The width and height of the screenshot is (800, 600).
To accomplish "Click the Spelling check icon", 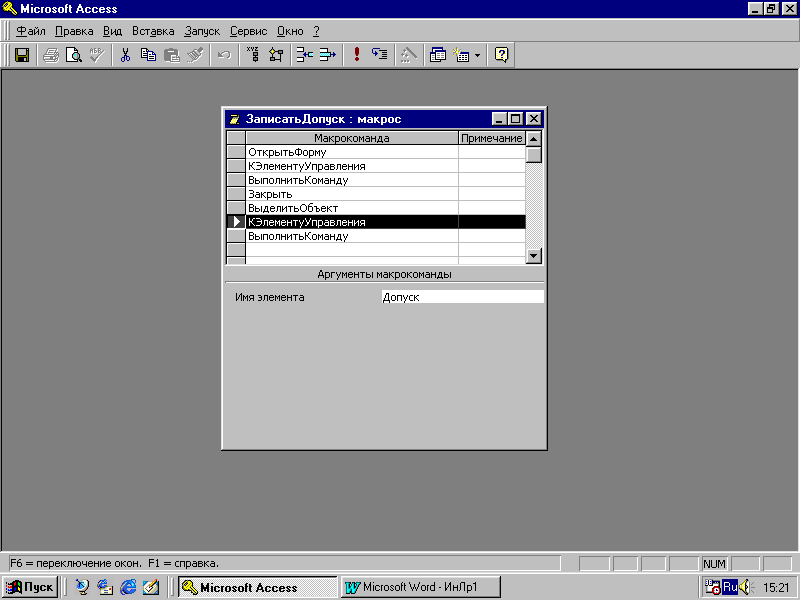I will point(97,55).
